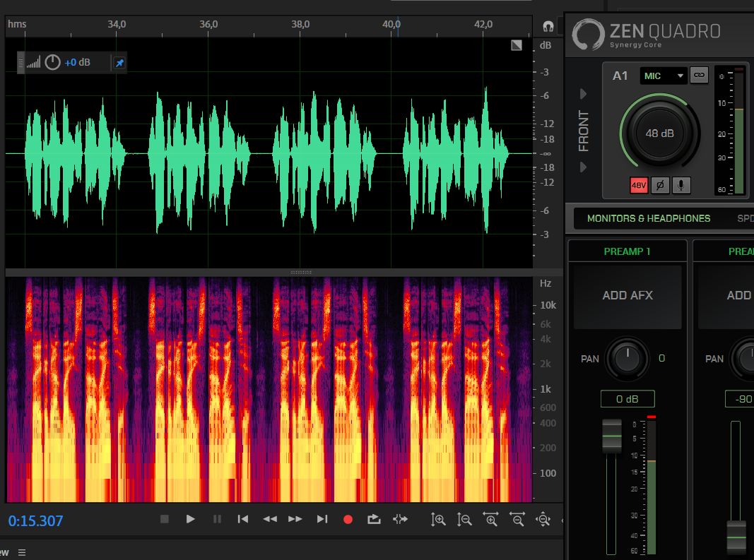Image resolution: width=754 pixels, height=560 pixels.
Task: Click ADD AFX on Preamp 1
Action: point(628,296)
